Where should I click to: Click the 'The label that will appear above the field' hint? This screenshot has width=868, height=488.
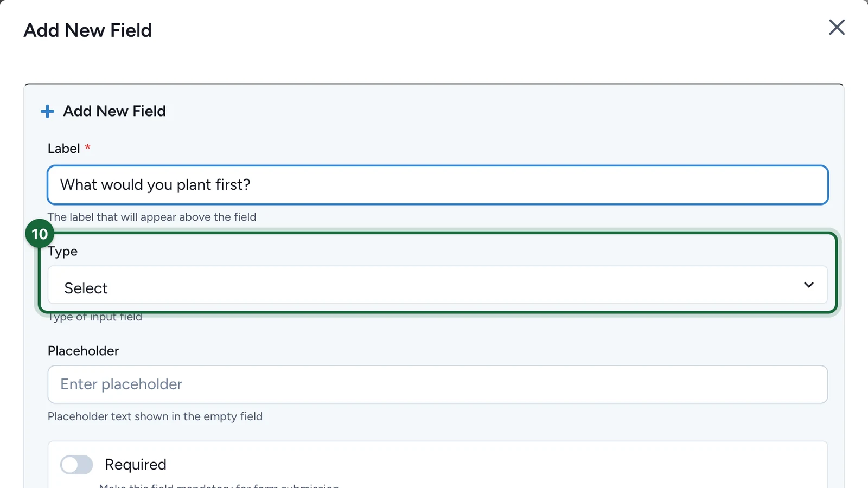point(152,217)
